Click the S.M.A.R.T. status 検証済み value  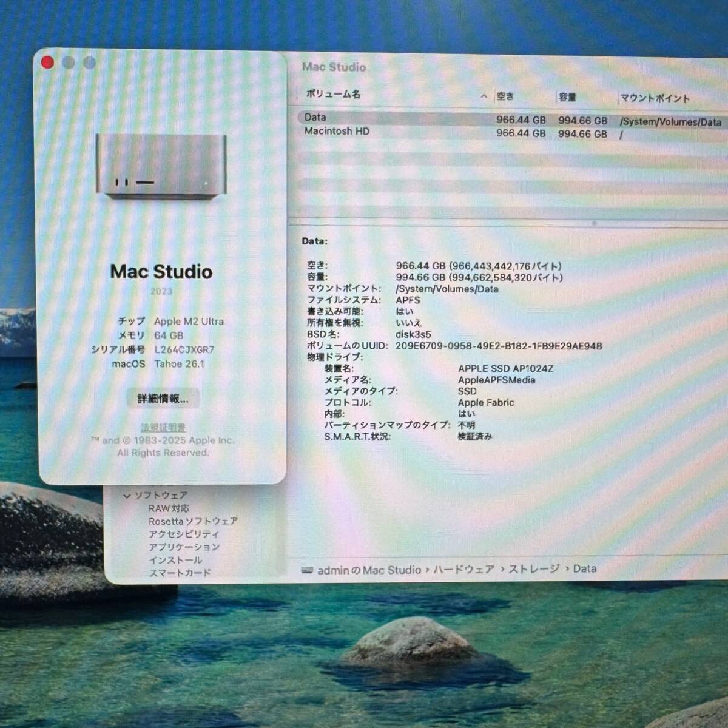point(475,437)
